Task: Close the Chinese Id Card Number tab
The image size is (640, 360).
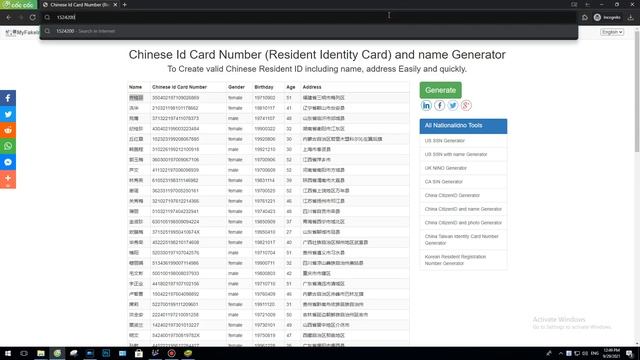Action: click(x=115, y=4)
